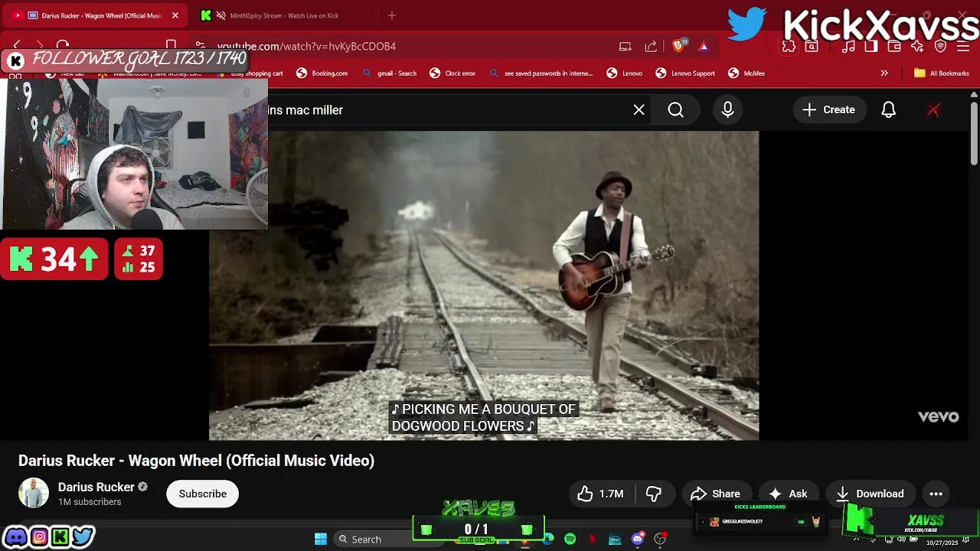Open Clock error bookmark

point(452,73)
